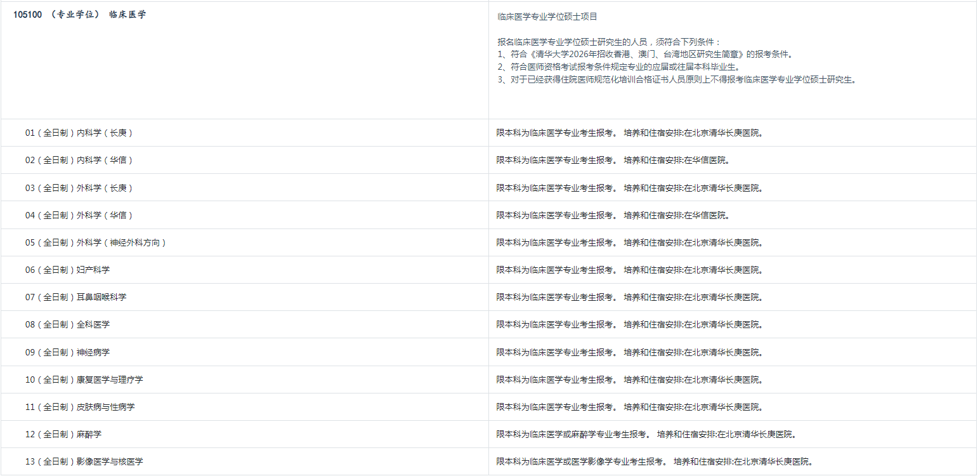Select the 07 耳鼻咽喉科学 row
The image size is (980, 476).
[75, 297]
